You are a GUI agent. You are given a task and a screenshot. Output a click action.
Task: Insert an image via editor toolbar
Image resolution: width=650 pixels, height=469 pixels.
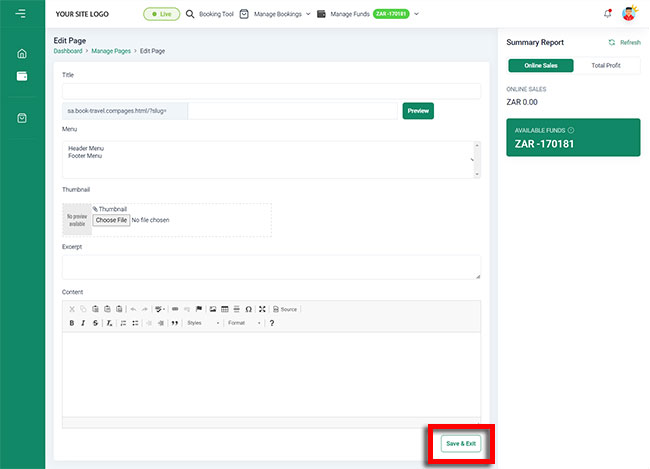(212, 309)
